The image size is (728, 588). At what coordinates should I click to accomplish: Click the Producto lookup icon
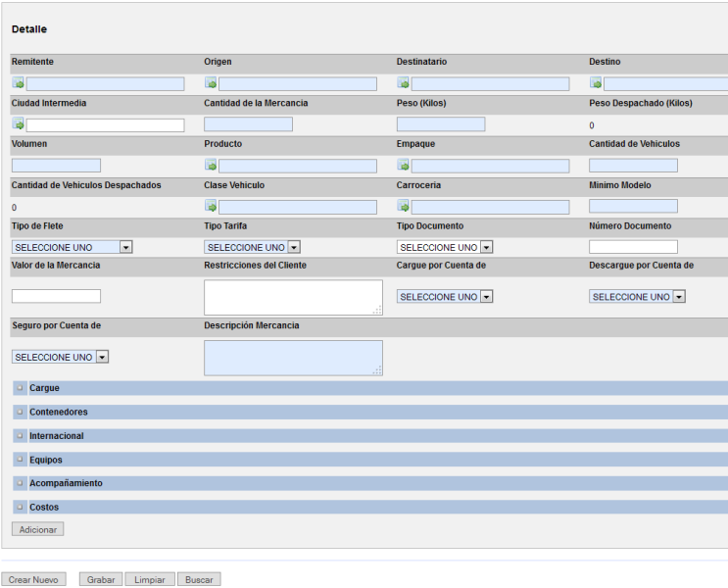[x=211, y=166]
